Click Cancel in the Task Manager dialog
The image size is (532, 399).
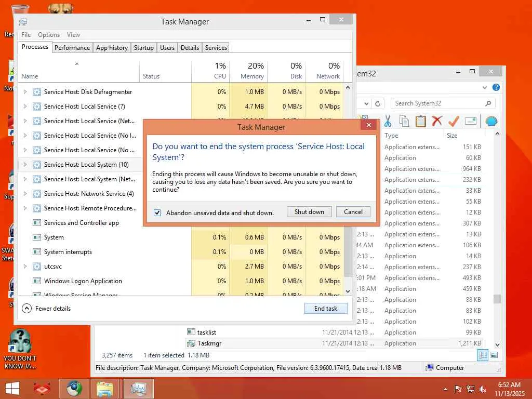(x=353, y=212)
